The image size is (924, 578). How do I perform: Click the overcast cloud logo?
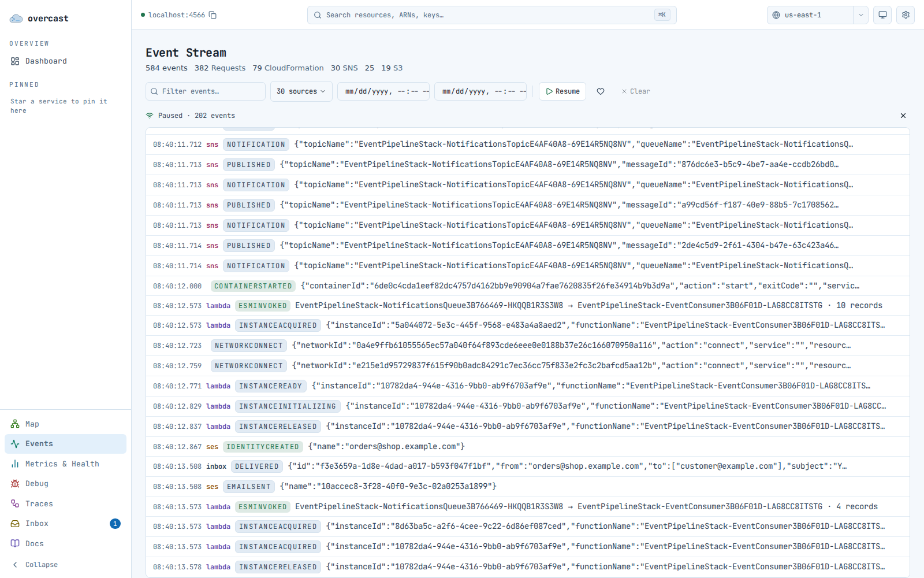click(x=16, y=18)
